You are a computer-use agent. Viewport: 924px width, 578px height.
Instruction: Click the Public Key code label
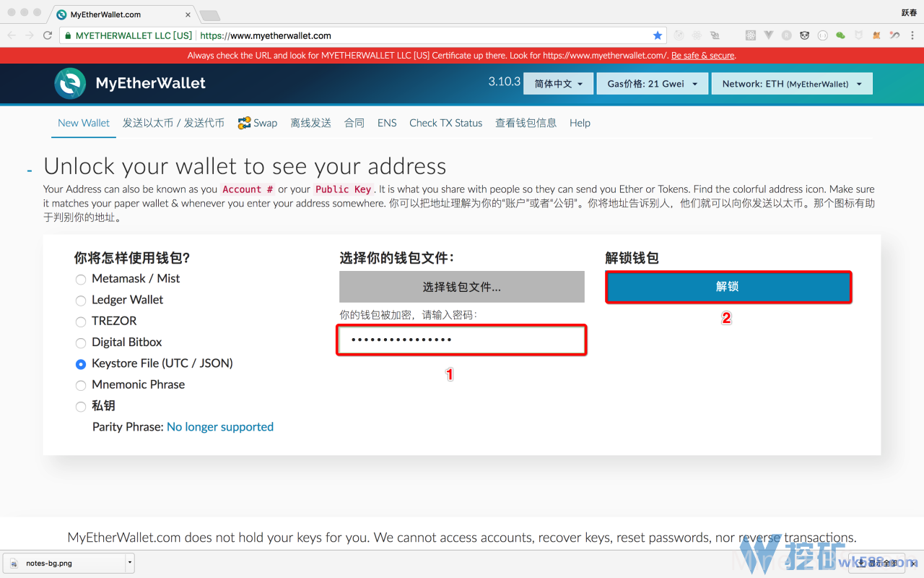coord(344,189)
